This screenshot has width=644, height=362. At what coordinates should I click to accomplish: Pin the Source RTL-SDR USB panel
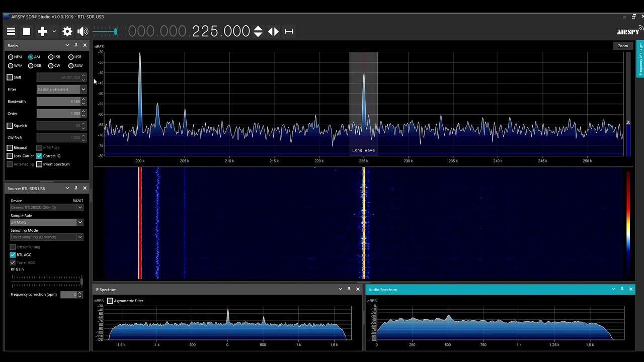(76, 188)
